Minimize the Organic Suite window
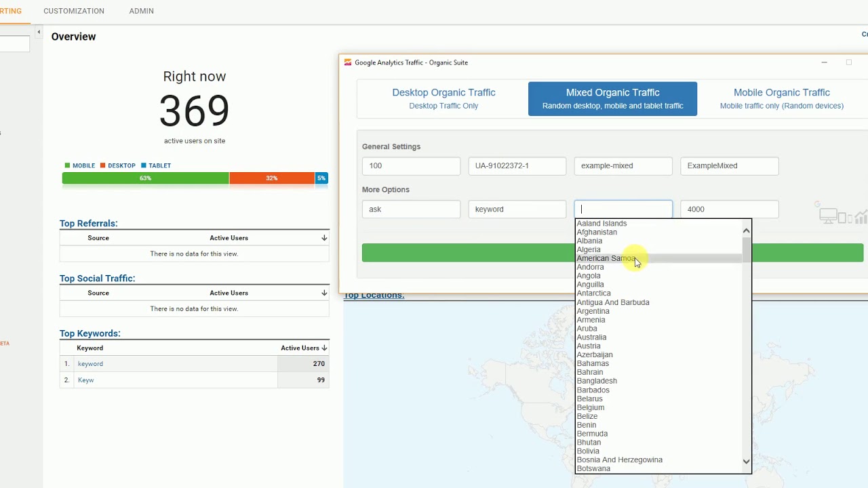 tap(824, 62)
